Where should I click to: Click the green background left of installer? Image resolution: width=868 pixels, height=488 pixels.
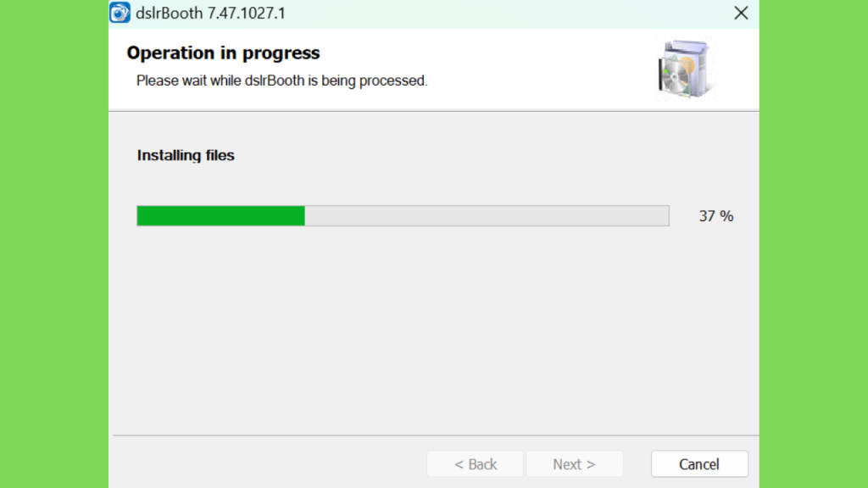tap(54, 244)
